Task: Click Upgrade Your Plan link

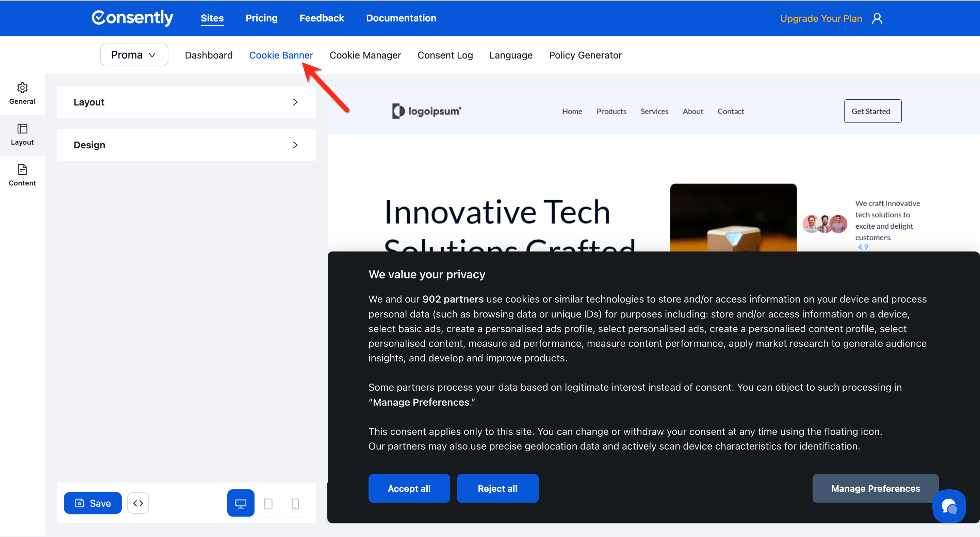Action: tap(821, 18)
